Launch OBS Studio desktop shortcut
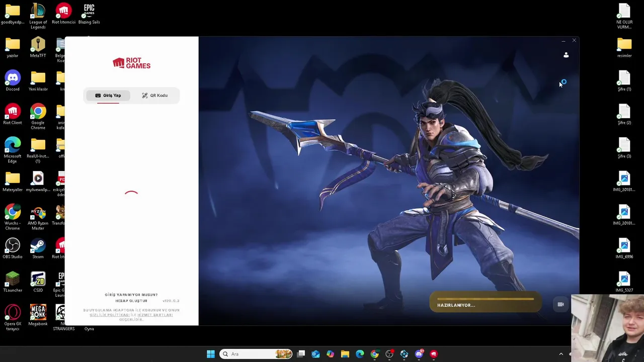The image size is (644, 362). coord(13,248)
